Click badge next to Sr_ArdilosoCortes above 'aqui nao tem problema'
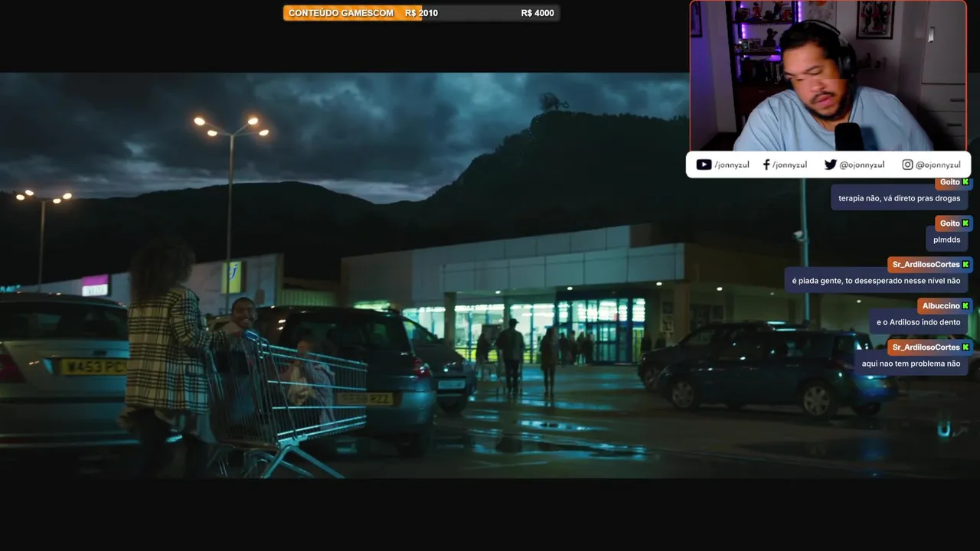This screenshot has width=980, height=551. [965, 347]
